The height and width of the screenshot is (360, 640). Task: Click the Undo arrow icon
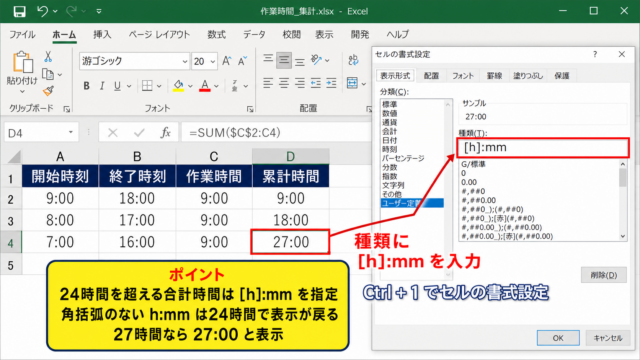(42, 11)
